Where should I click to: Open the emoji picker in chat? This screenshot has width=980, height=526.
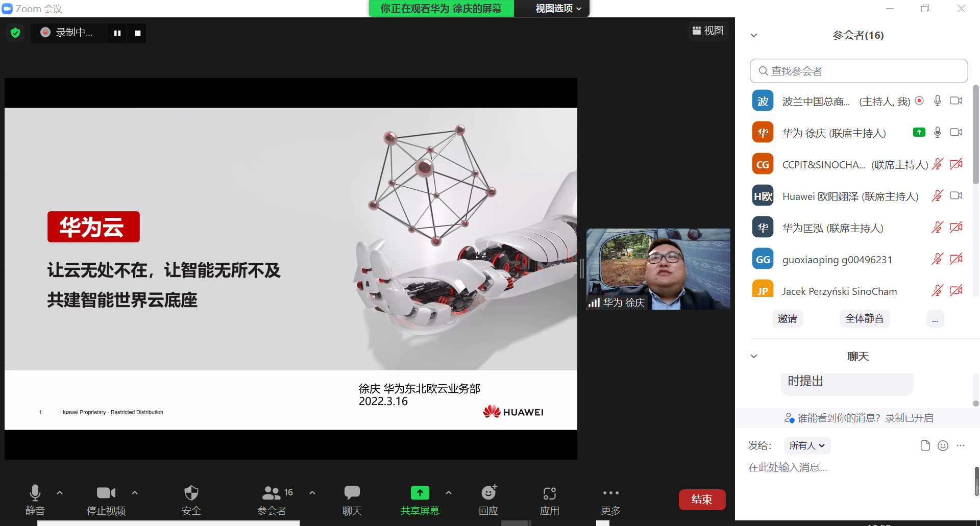[942, 445]
